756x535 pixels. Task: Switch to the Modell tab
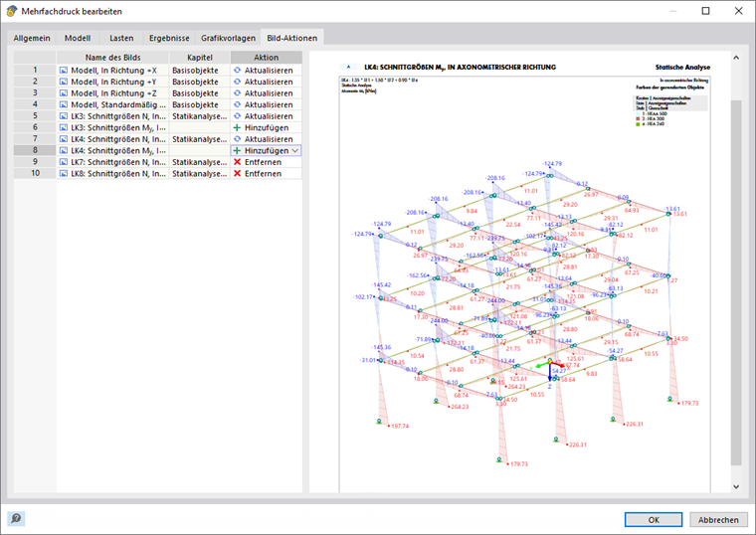point(78,38)
